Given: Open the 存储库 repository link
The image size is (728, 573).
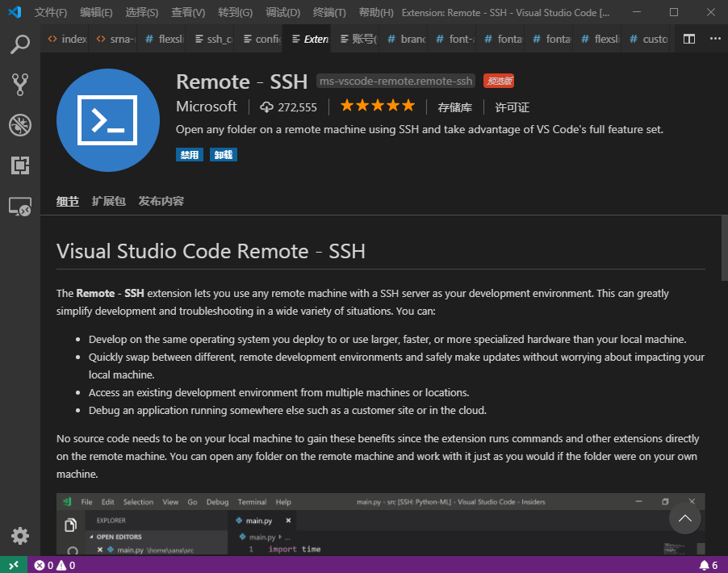Looking at the screenshot, I should pos(454,107).
